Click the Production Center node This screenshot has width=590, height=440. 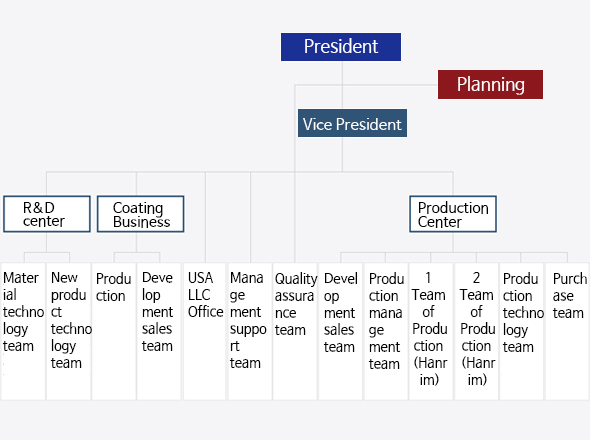click(x=453, y=214)
